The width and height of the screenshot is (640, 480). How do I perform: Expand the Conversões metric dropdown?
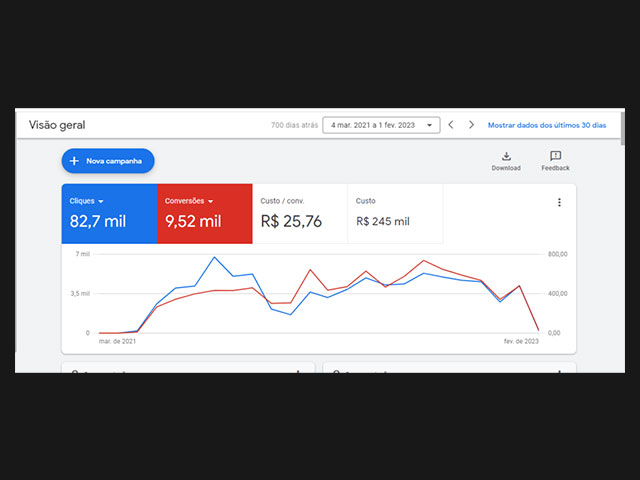pos(210,201)
